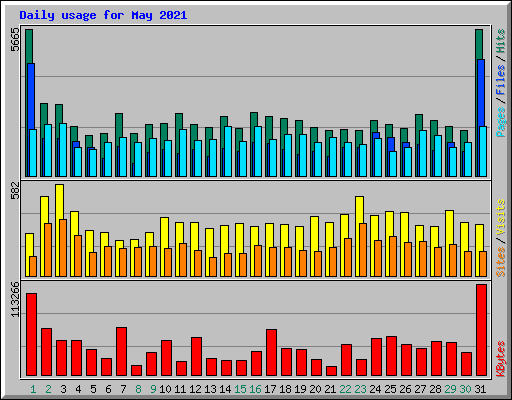This screenshot has width=512, height=400.
Task: Click day 31 on the x-axis
Action: tap(480, 389)
